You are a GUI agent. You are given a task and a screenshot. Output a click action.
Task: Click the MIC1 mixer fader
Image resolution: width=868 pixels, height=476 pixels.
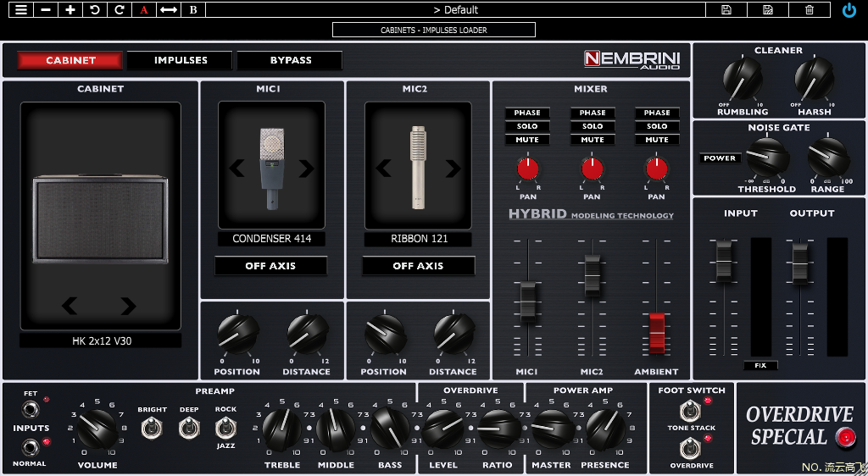(527, 302)
